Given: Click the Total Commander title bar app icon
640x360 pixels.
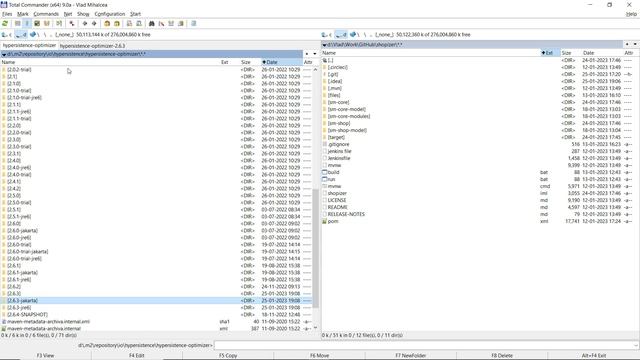Looking at the screenshot, I should (x=4, y=4).
